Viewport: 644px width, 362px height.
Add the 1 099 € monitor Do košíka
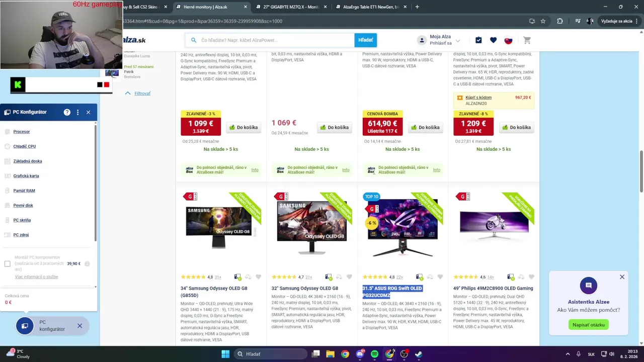[x=244, y=127]
